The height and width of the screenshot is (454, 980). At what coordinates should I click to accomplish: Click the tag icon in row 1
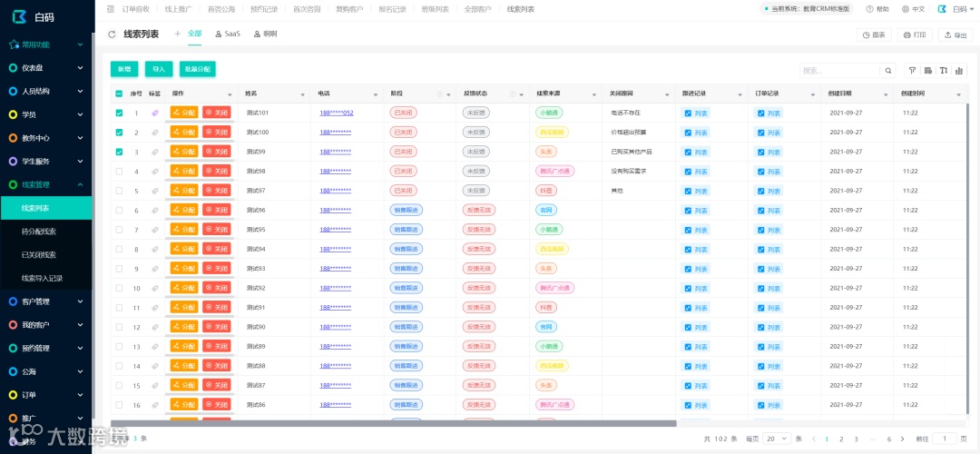(155, 113)
